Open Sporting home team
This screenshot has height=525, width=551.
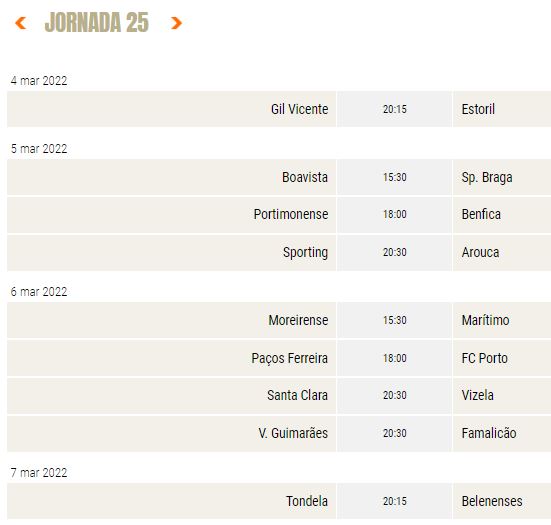305,253
